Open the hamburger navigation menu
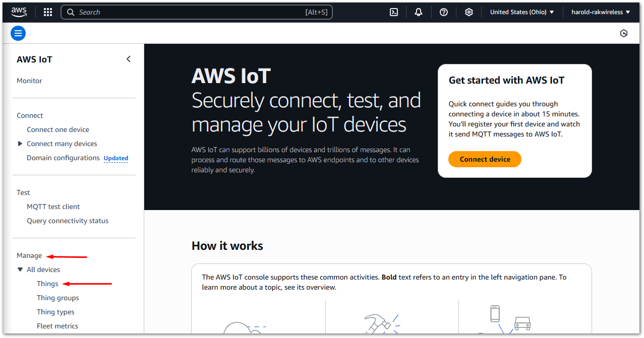The image size is (644, 338). click(18, 33)
